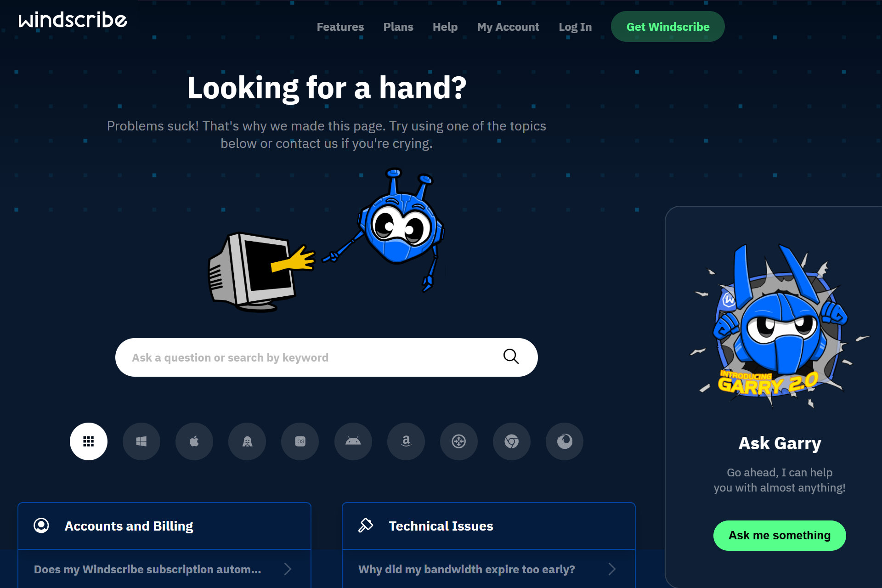Click Help navigation link

pyautogui.click(x=446, y=26)
